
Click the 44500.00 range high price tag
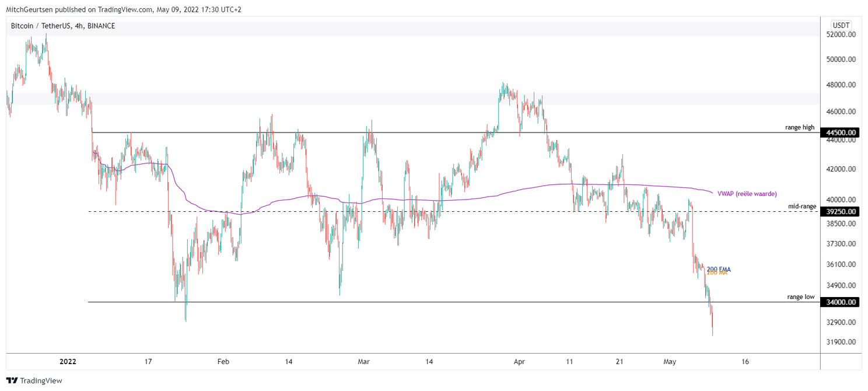click(x=841, y=132)
